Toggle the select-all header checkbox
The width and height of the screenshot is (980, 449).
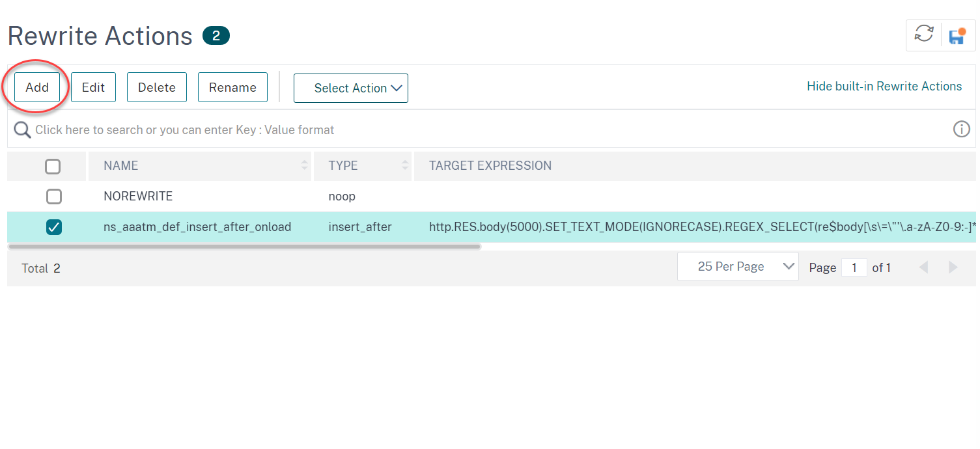coord(53,167)
